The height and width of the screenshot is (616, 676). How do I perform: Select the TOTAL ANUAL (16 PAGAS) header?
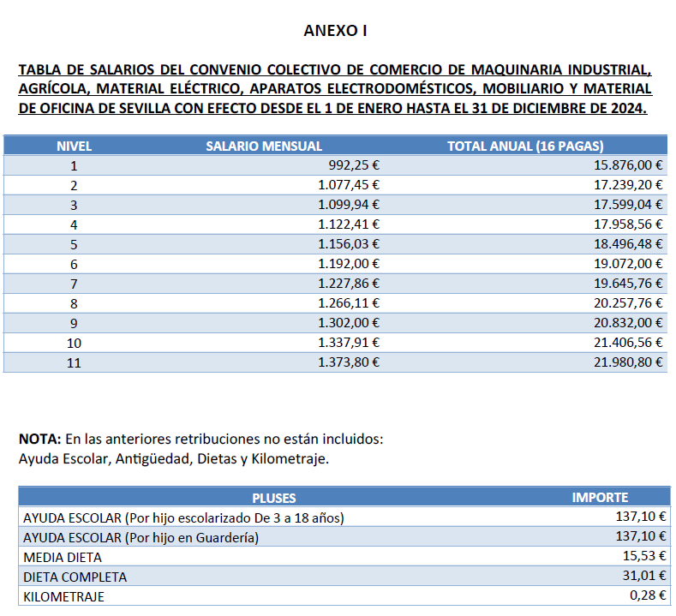click(525, 146)
